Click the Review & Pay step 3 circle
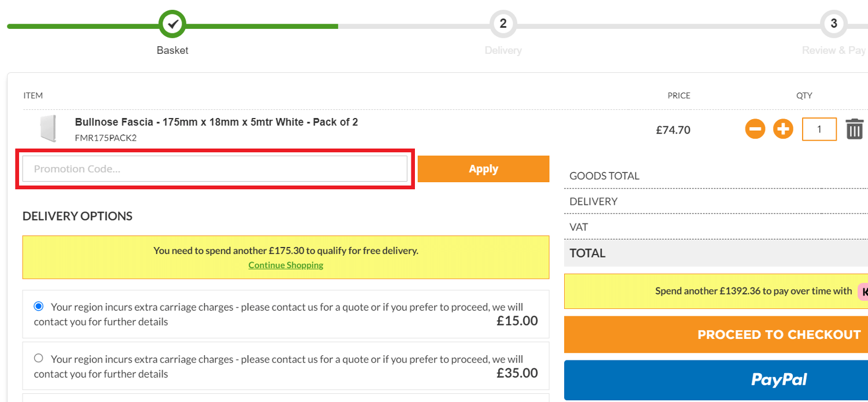 pos(833,24)
